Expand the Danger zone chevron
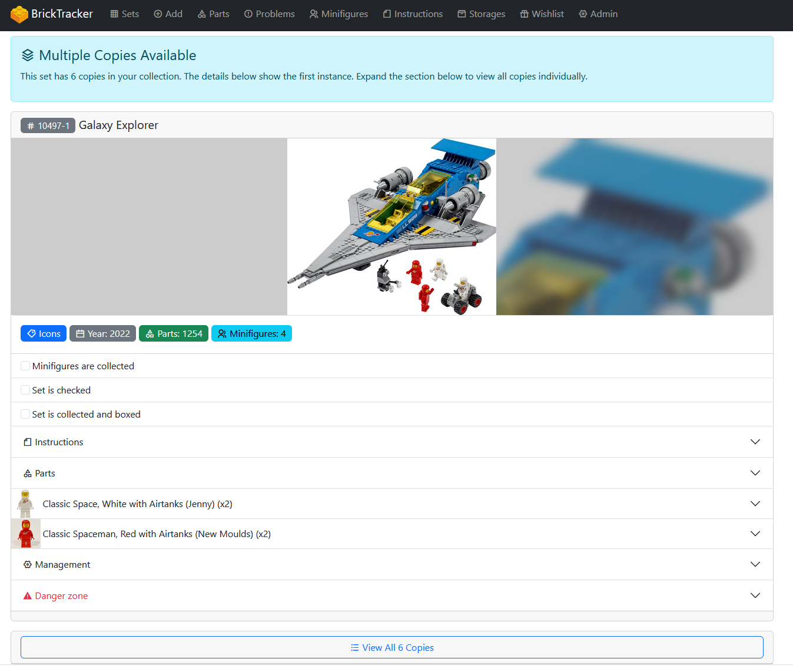Image resolution: width=793 pixels, height=672 pixels. [x=755, y=595]
